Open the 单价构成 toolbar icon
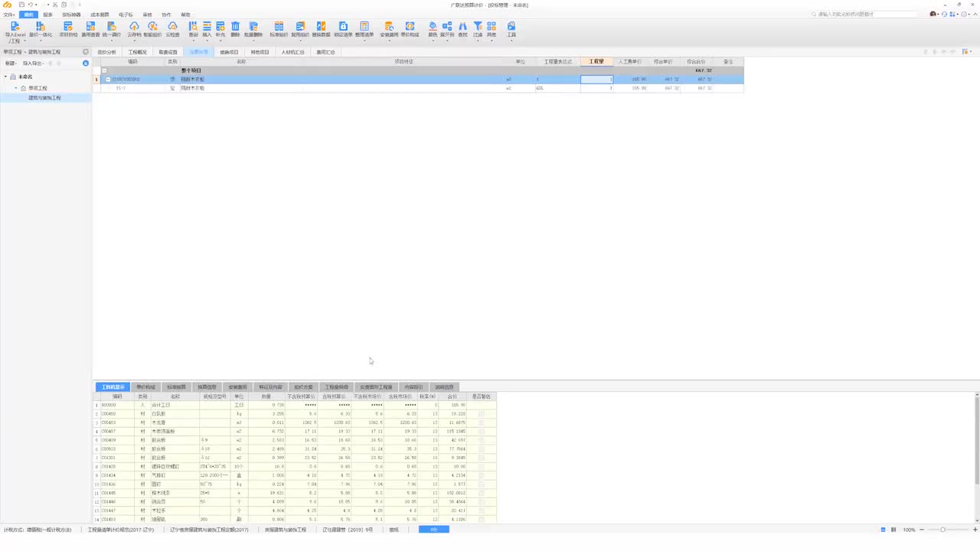980x551 pixels. pyautogui.click(x=410, y=30)
